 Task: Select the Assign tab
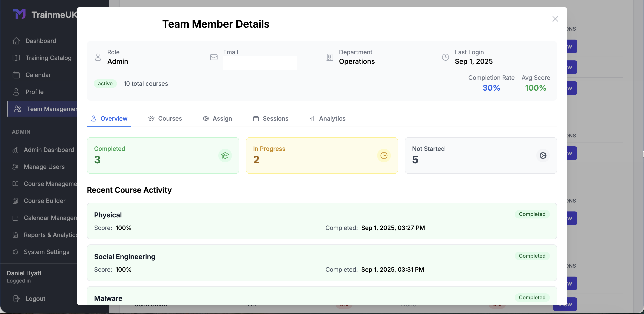217,118
